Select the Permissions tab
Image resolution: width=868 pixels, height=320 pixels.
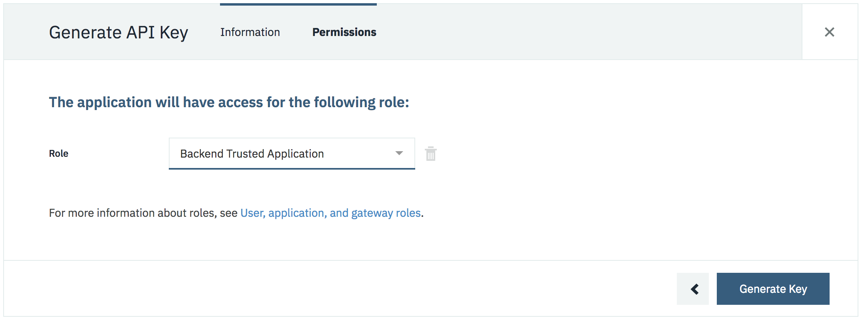(344, 32)
